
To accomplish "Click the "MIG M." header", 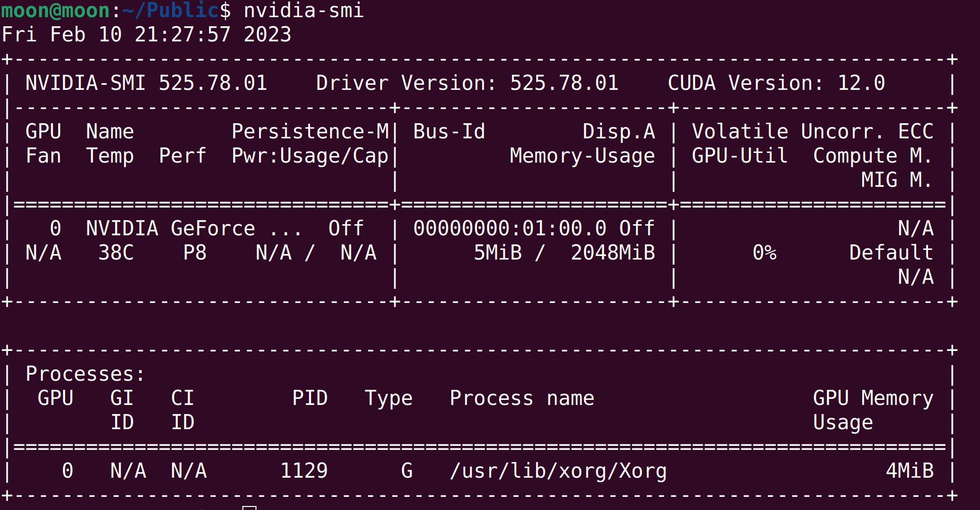I will pyautogui.click(x=896, y=180).
